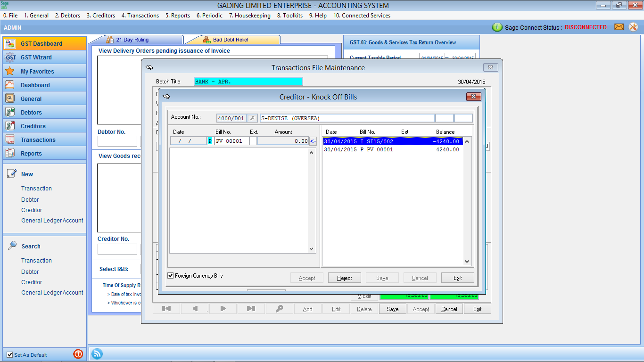Select bill row SI15/002
The image size is (644, 362).
393,141
